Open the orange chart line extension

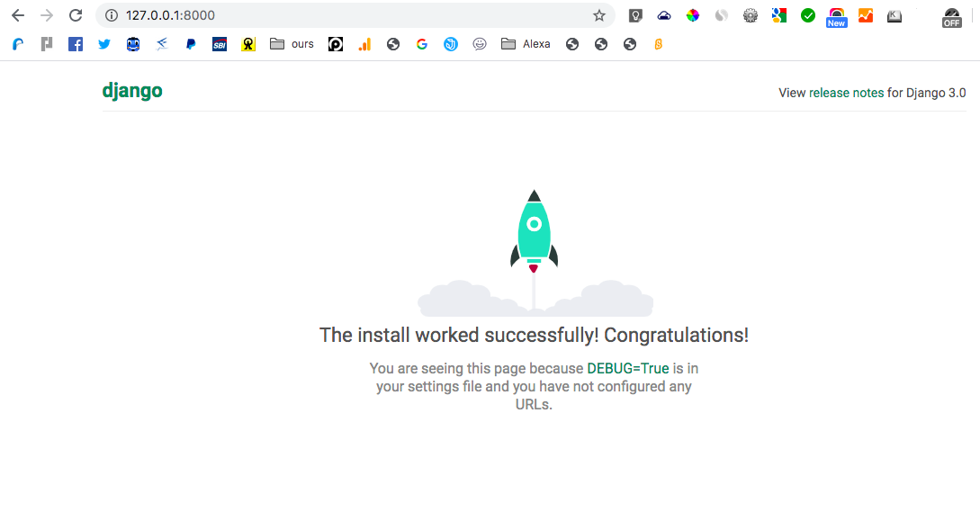tap(865, 15)
